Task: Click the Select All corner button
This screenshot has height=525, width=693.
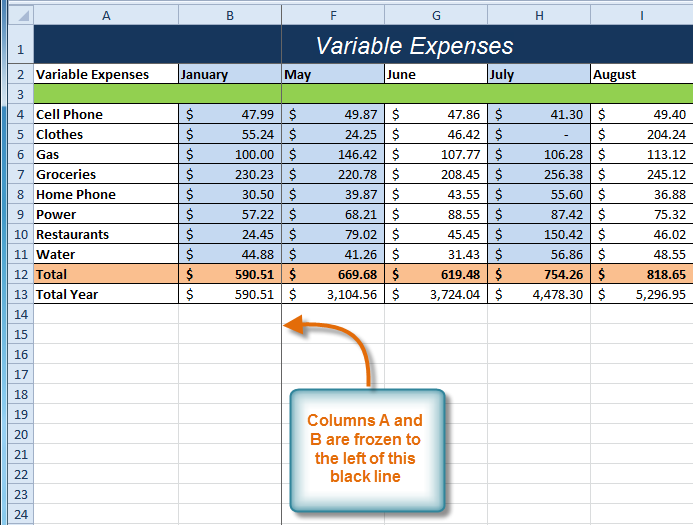Action: [x=16, y=15]
